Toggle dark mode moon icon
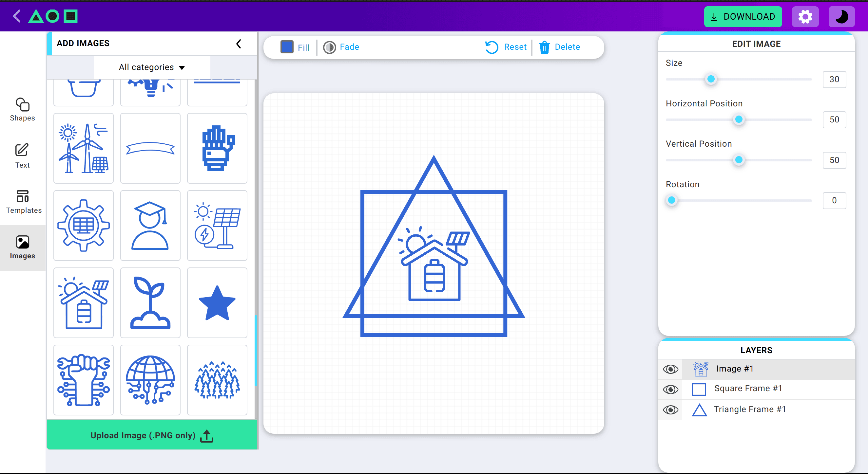Screen dimensions: 868x474 pos(841,16)
